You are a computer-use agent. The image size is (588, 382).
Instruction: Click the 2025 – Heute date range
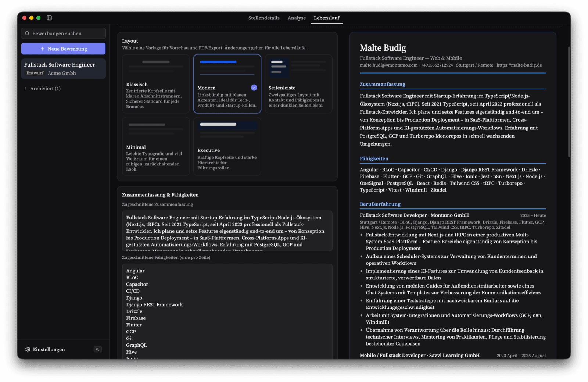point(533,215)
